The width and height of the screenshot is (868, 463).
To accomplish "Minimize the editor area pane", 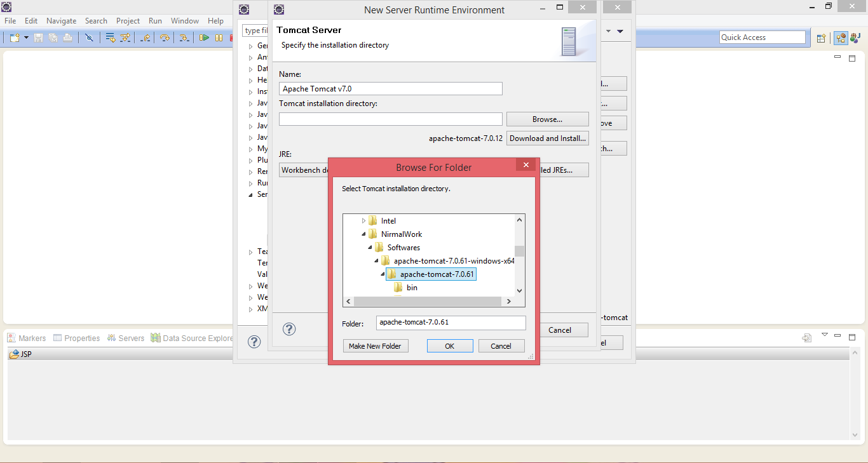I will pos(837,57).
